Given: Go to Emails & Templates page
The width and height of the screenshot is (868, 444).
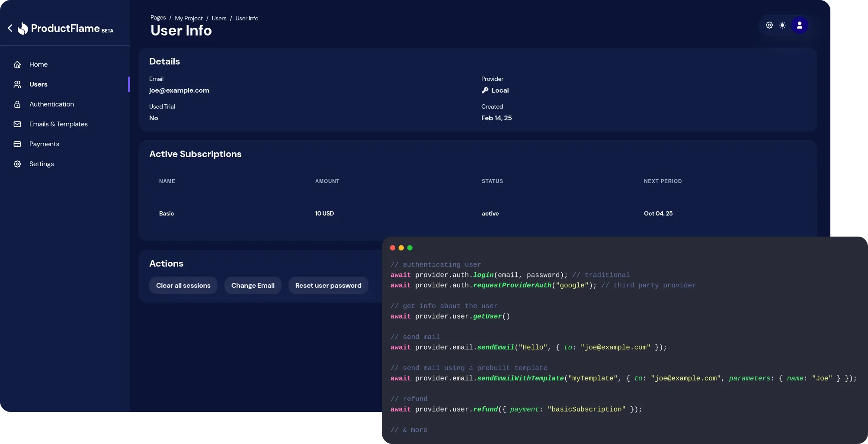Looking at the screenshot, I should [x=58, y=124].
